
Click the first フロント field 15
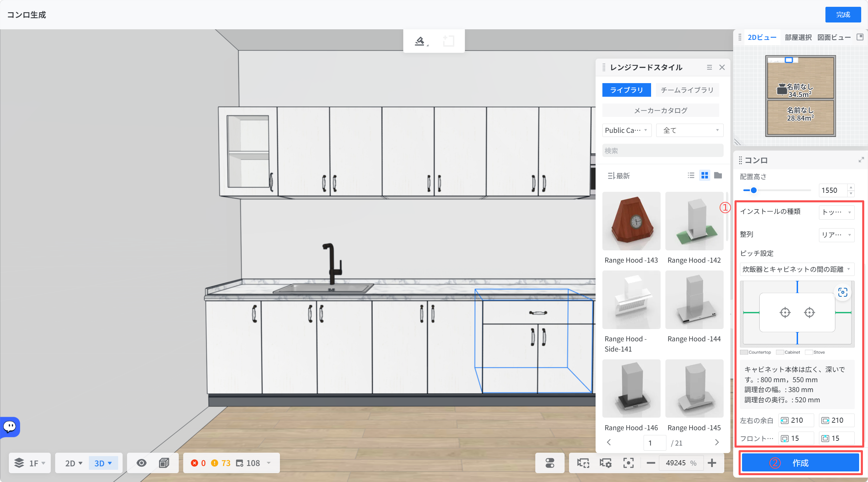[x=796, y=438]
